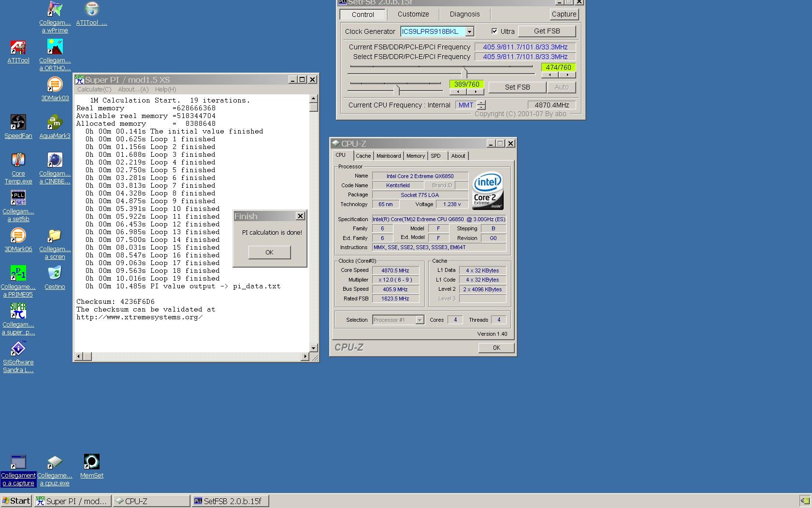
Task: Click OK button in CPU-Z window
Action: point(496,348)
